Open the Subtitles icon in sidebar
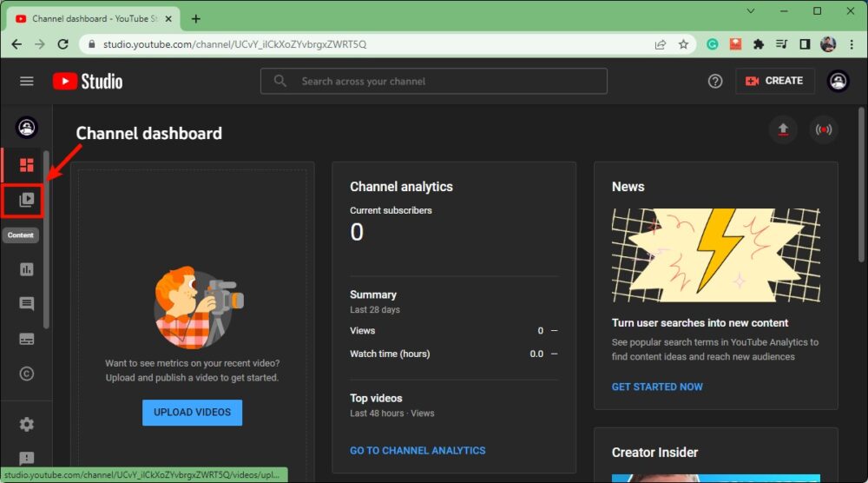 (26, 339)
